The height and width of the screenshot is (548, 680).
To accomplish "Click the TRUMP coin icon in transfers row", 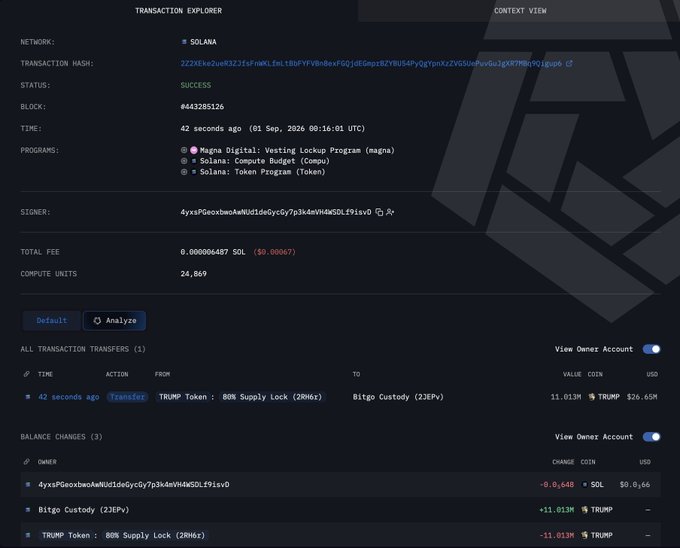I will (x=592, y=397).
